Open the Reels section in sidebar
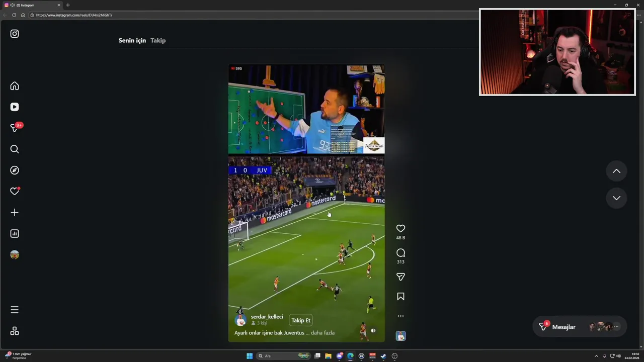 (x=15, y=107)
